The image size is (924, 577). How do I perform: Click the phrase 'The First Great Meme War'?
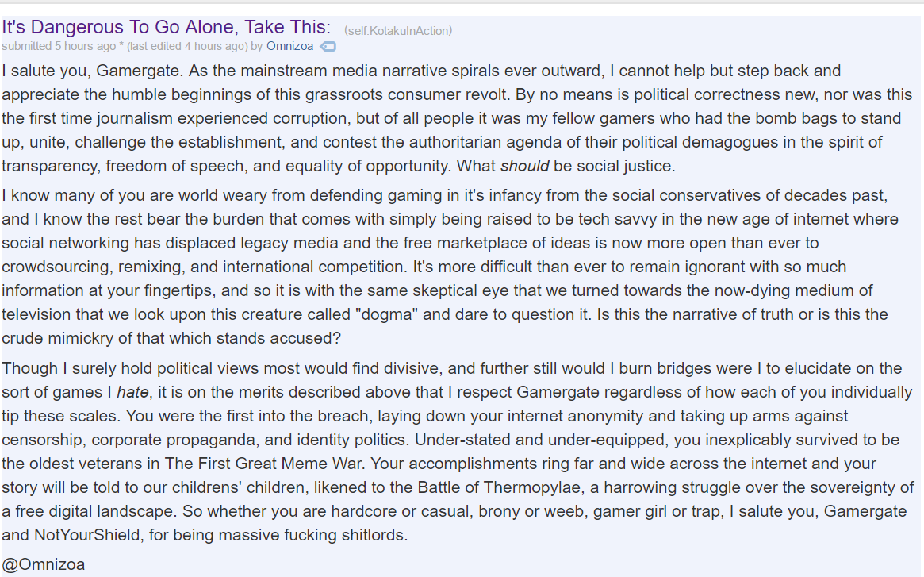tap(263, 464)
